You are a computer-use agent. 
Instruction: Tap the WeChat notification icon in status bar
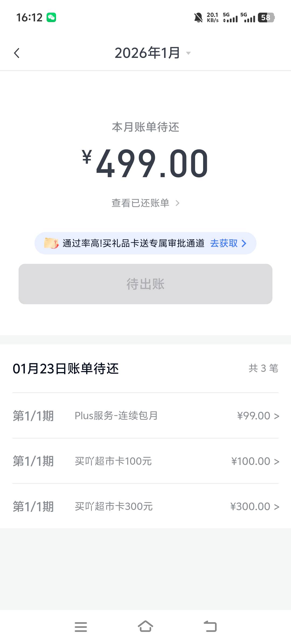51,17
